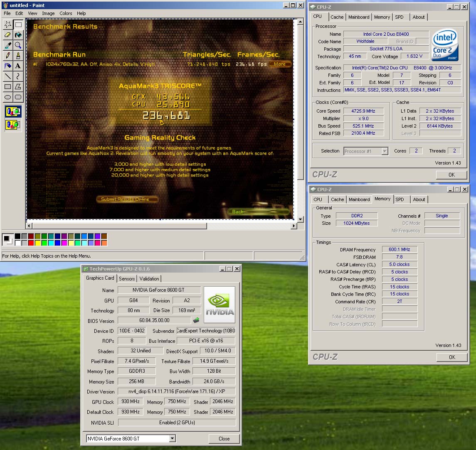Click the Driver Version nv4_disp field
This screenshot has width=476, height=450.
pyautogui.click(x=177, y=391)
